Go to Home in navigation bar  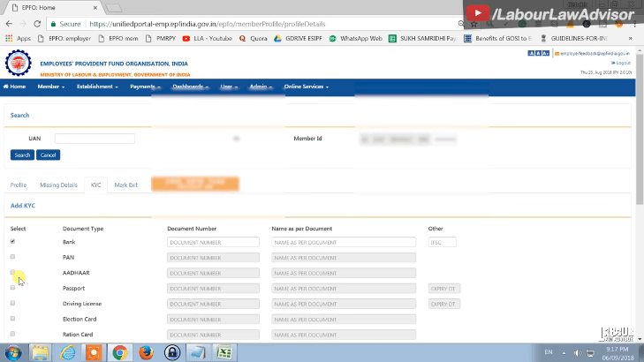pos(15,87)
